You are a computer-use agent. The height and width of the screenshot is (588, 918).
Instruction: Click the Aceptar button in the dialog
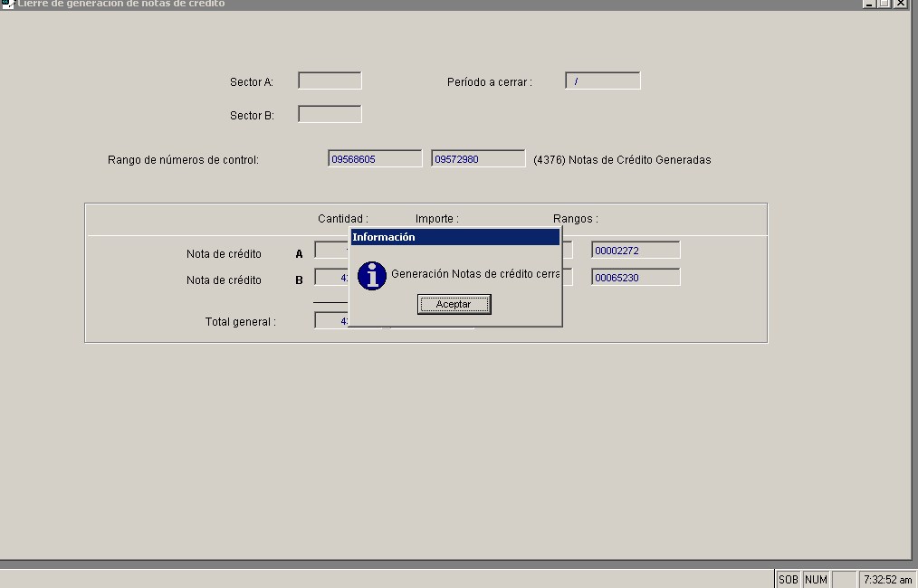[x=454, y=305]
